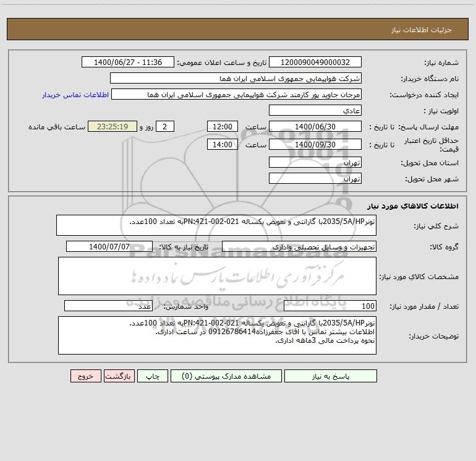Click the تاریخ و ساعت اعلان عمومی label

coord(221,62)
